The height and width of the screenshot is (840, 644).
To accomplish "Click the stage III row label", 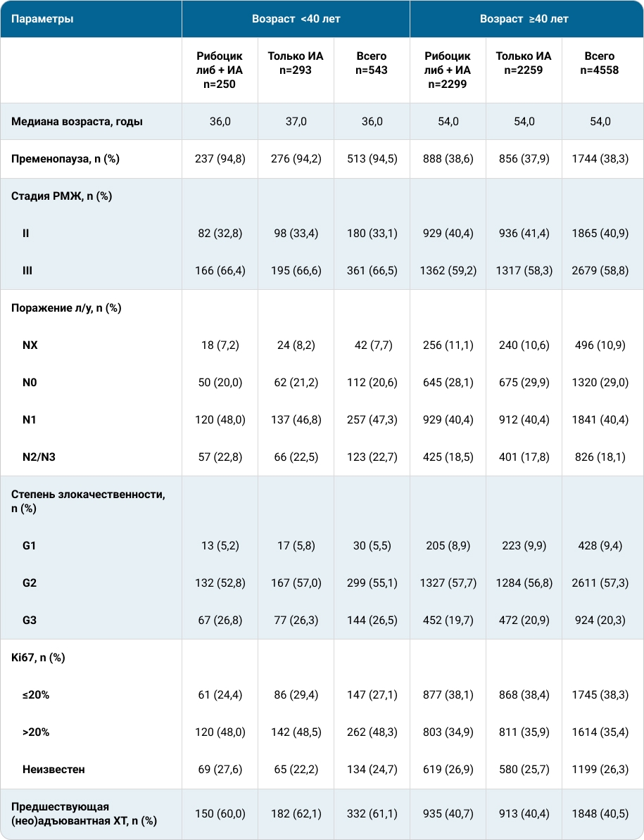I will [27, 271].
